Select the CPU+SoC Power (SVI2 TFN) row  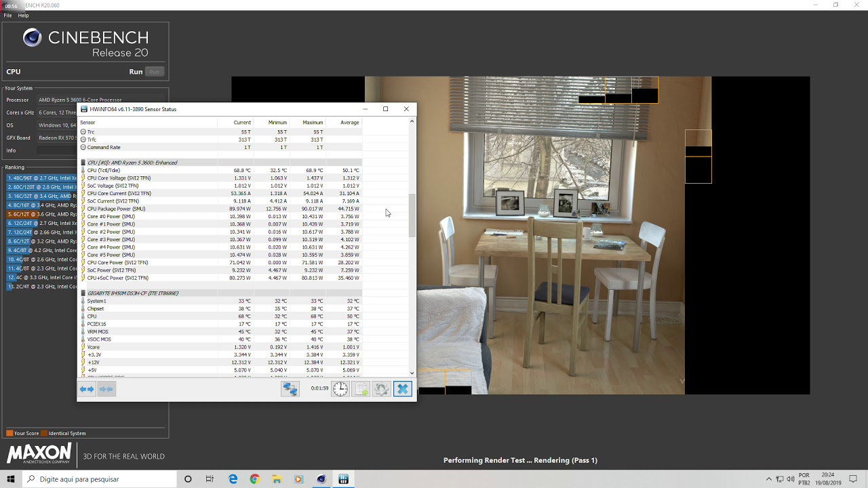point(220,278)
